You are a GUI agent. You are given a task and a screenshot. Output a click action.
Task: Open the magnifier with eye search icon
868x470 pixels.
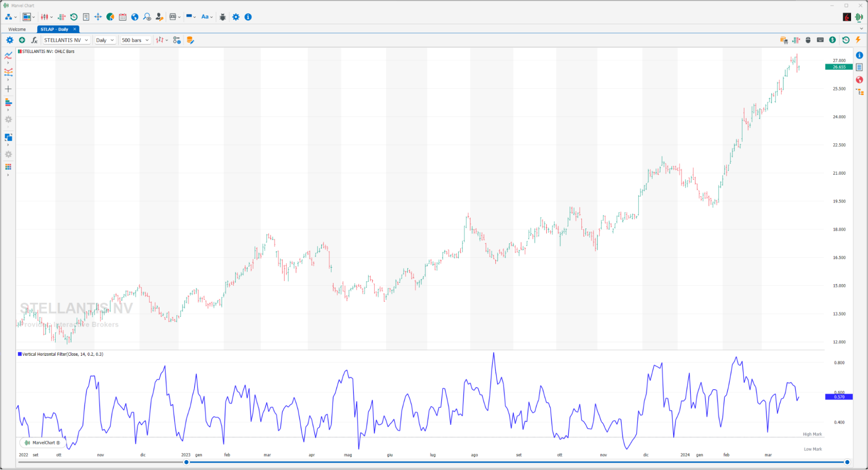pyautogui.click(x=147, y=17)
